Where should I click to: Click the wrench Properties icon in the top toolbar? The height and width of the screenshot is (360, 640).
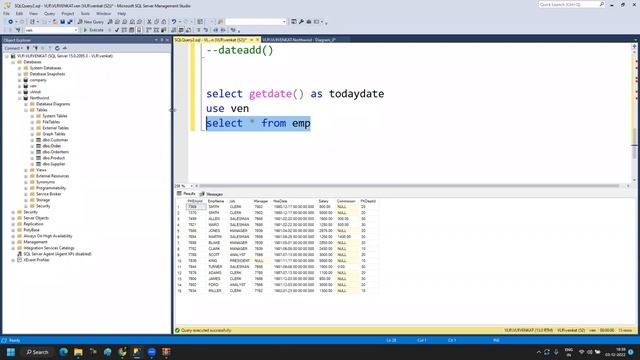[x=301, y=22]
